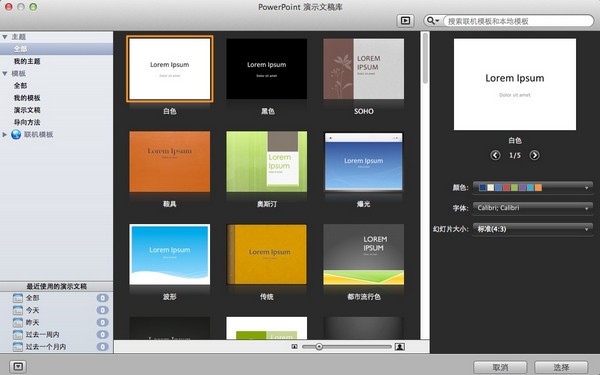Click the 选择 choose button
Image resolution: width=600 pixels, height=375 pixels.
pyautogui.click(x=561, y=367)
